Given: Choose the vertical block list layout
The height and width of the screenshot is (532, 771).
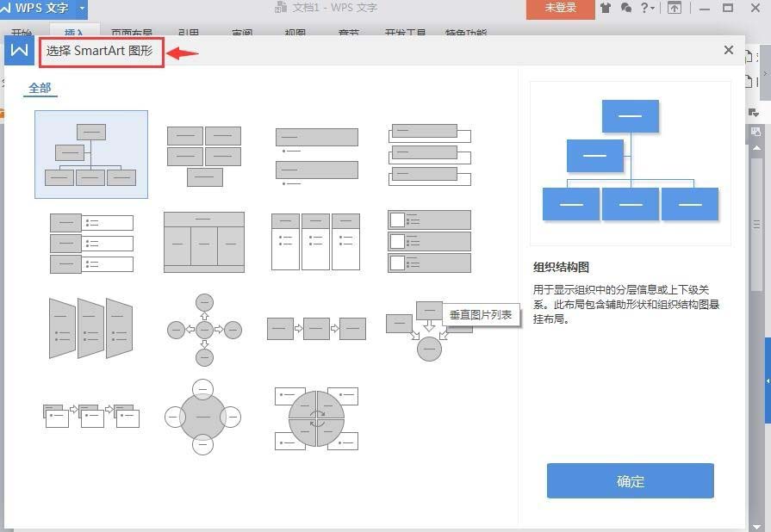Looking at the screenshot, I should click(91, 243).
